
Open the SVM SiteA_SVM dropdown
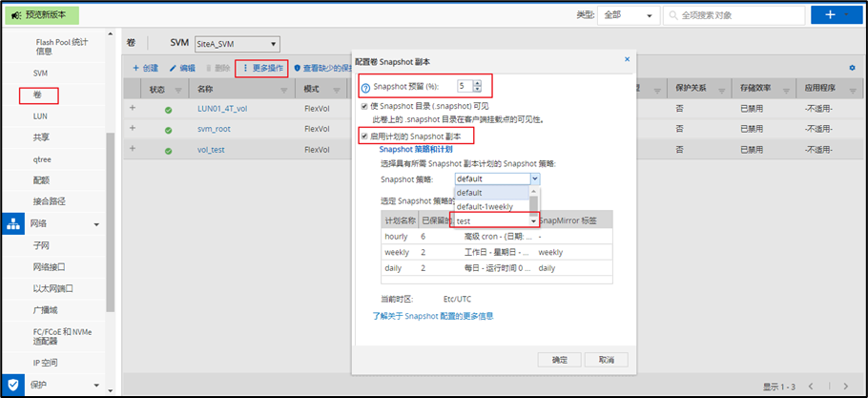236,44
